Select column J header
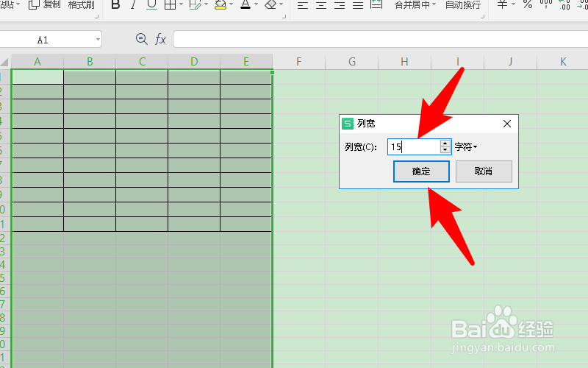Screen dimensions: 588x368 coord(510,62)
